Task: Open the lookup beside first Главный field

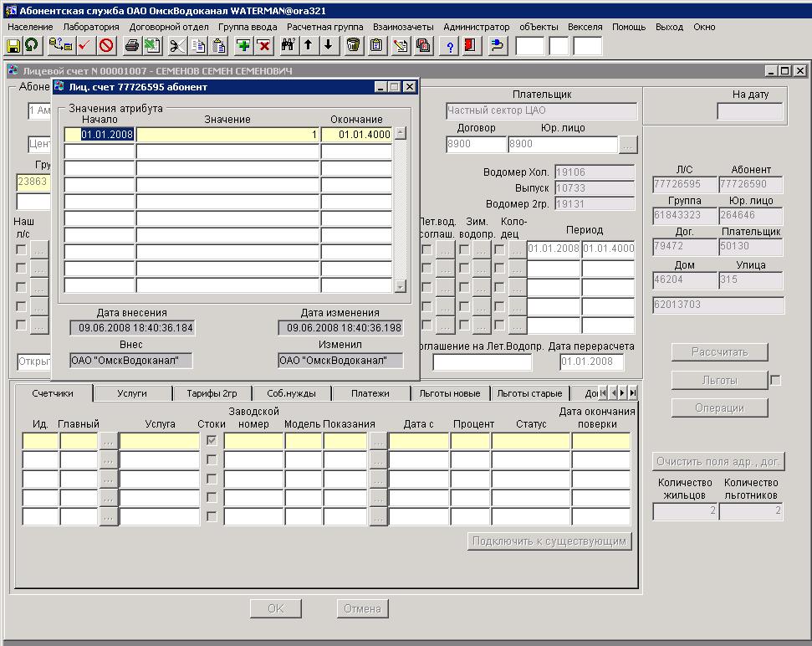Action: [108, 441]
